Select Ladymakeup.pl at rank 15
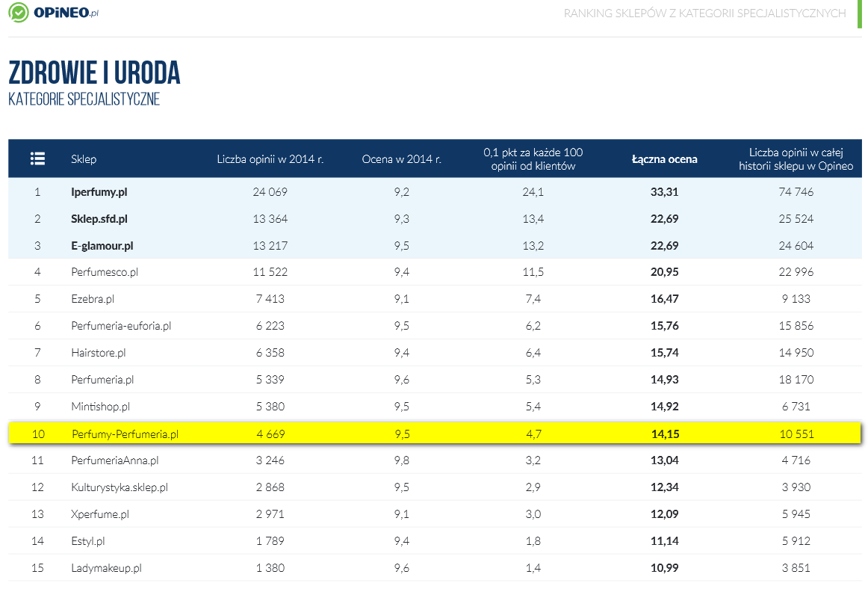Viewport: 868px width, 592px height. pos(106,568)
